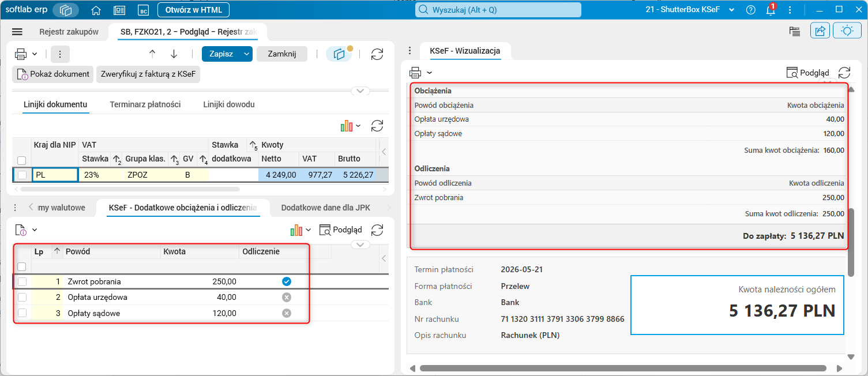Click the Zweryfikuj z fakturą z KSeF button

tap(148, 74)
